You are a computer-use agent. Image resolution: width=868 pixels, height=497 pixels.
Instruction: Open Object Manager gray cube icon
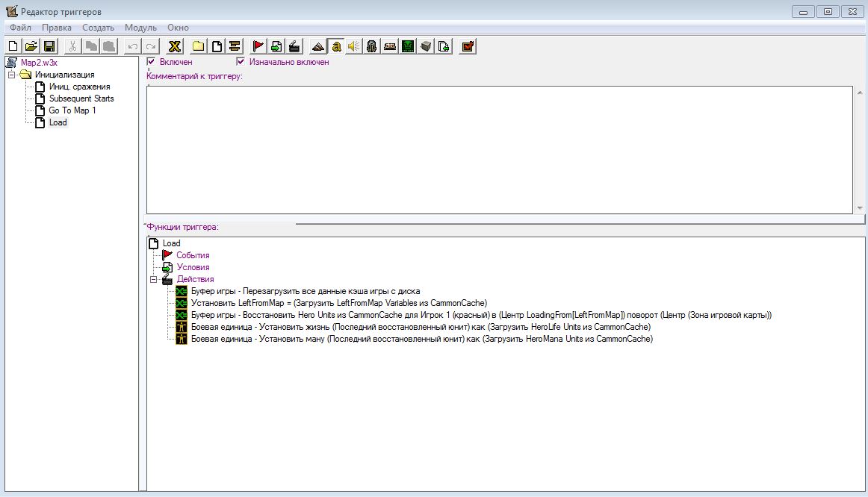pos(426,46)
